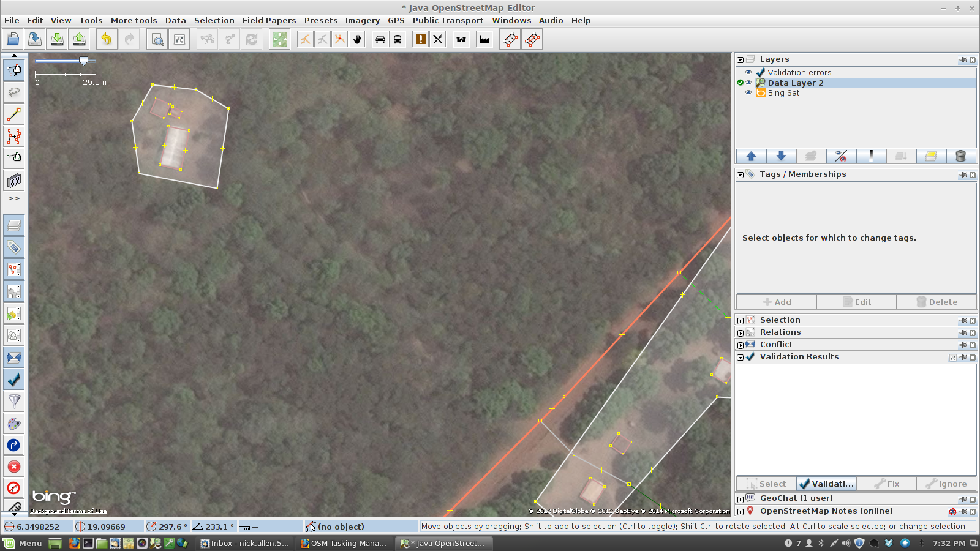
Task: Open file icon in top toolbar
Action: point(13,39)
